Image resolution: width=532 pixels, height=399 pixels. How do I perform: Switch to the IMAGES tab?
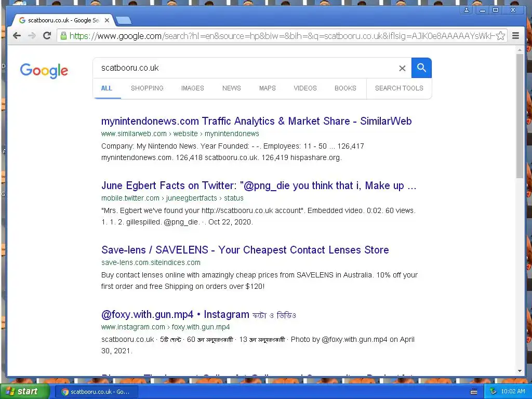pos(192,88)
